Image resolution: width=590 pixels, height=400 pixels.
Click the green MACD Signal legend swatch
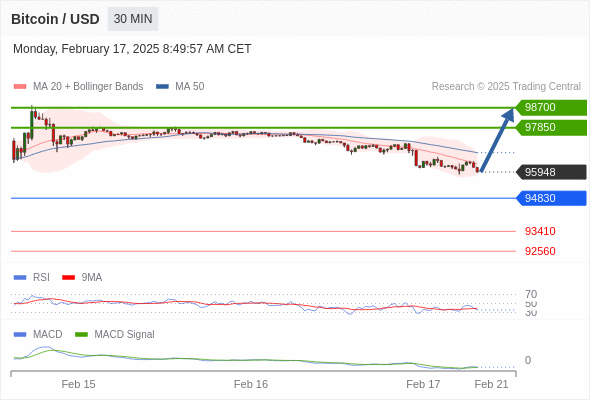coord(81,335)
